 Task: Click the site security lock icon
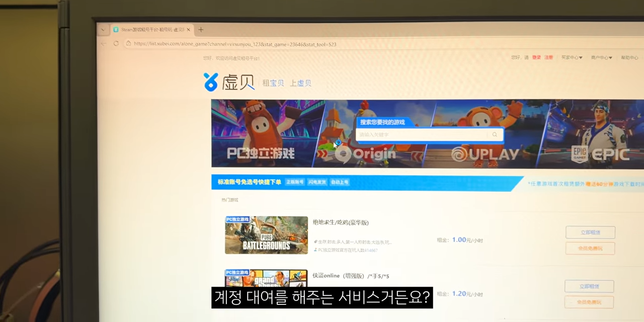point(128,44)
